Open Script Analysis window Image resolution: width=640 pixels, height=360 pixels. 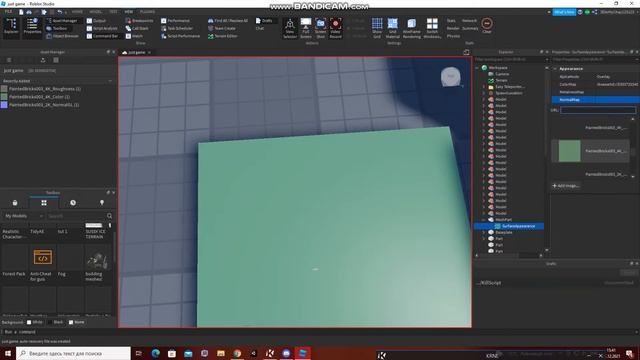102,28
